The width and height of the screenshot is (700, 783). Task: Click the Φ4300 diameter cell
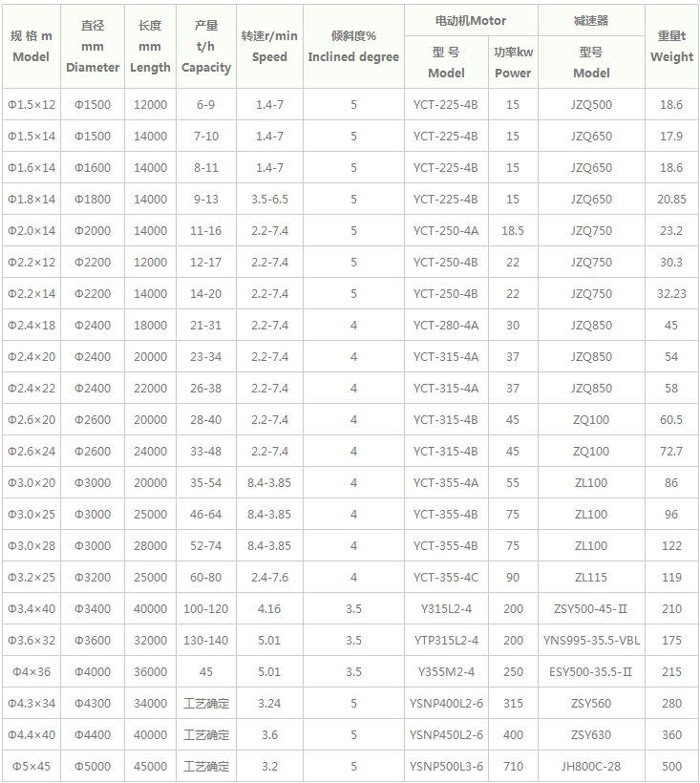click(93, 704)
